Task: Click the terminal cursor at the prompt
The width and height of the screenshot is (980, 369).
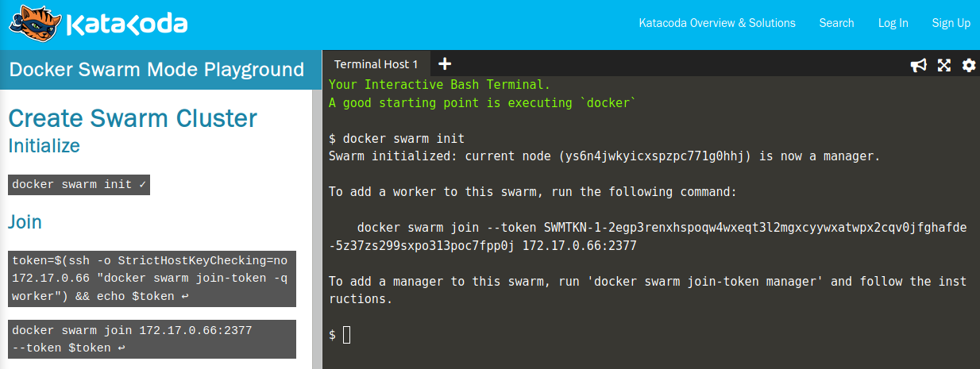Action: tap(347, 335)
